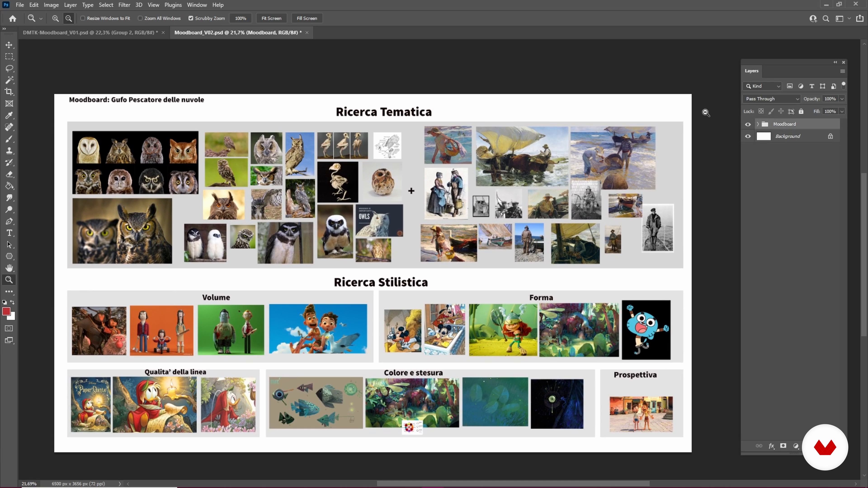Select the Crop tool

click(9, 91)
